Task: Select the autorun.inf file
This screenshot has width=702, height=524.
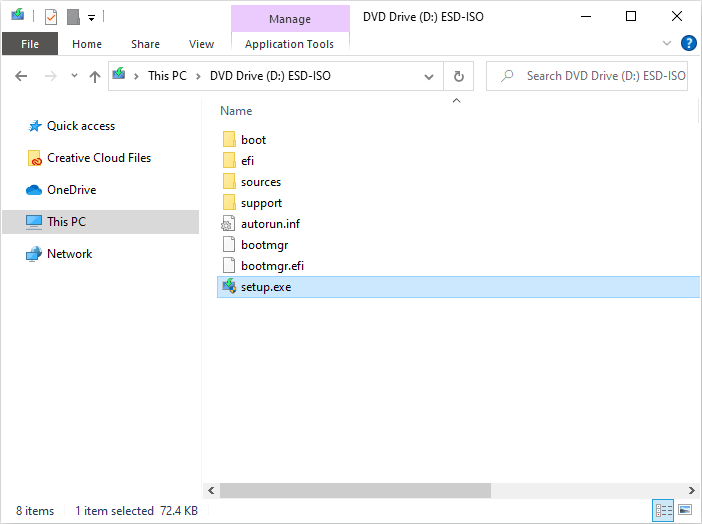Action: tap(270, 224)
